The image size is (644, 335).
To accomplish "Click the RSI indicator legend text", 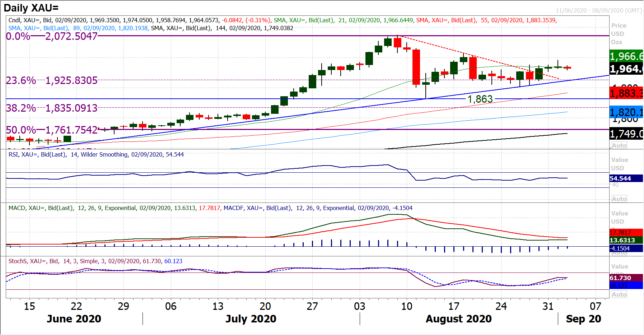I will click(96, 154).
